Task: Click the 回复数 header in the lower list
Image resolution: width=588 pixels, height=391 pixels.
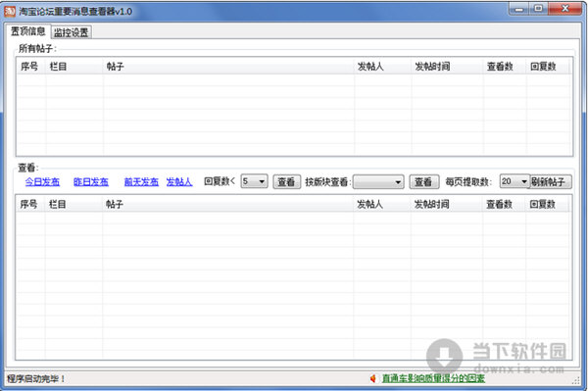Action: point(547,204)
